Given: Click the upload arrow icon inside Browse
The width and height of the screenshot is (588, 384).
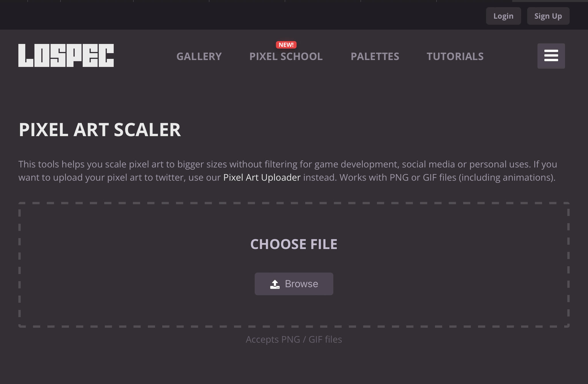Looking at the screenshot, I should point(275,284).
